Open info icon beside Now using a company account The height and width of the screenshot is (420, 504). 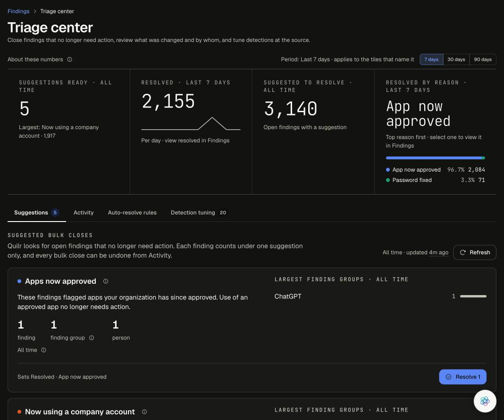click(x=144, y=412)
